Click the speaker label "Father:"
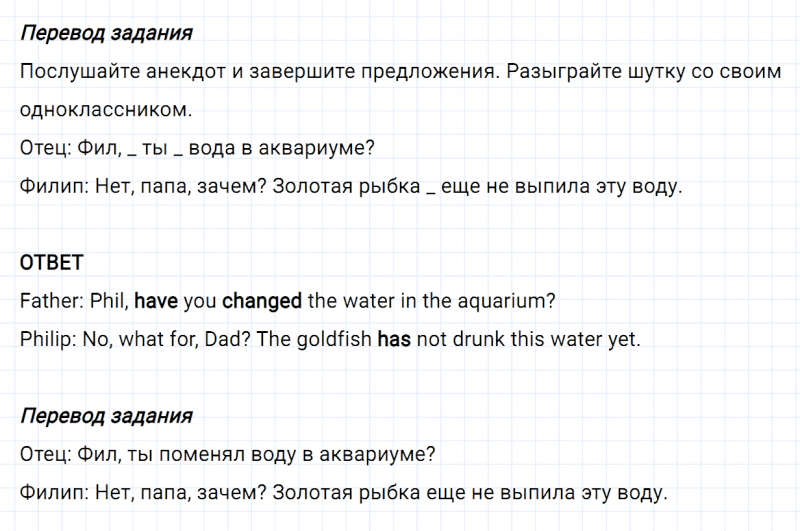The width and height of the screenshot is (800, 531). 51,301
